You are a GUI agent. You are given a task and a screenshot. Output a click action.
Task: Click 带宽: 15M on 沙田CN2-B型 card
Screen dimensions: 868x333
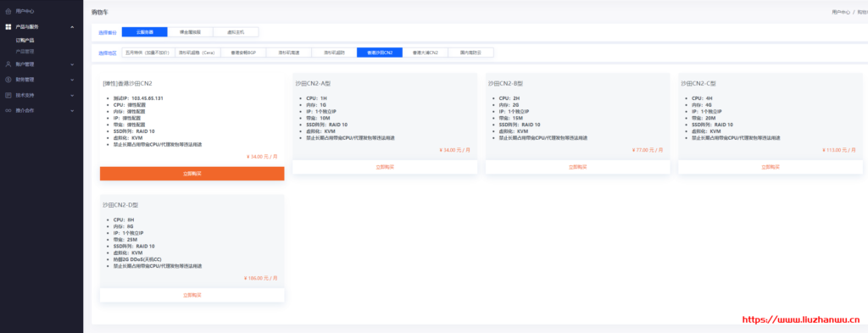click(x=511, y=118)
